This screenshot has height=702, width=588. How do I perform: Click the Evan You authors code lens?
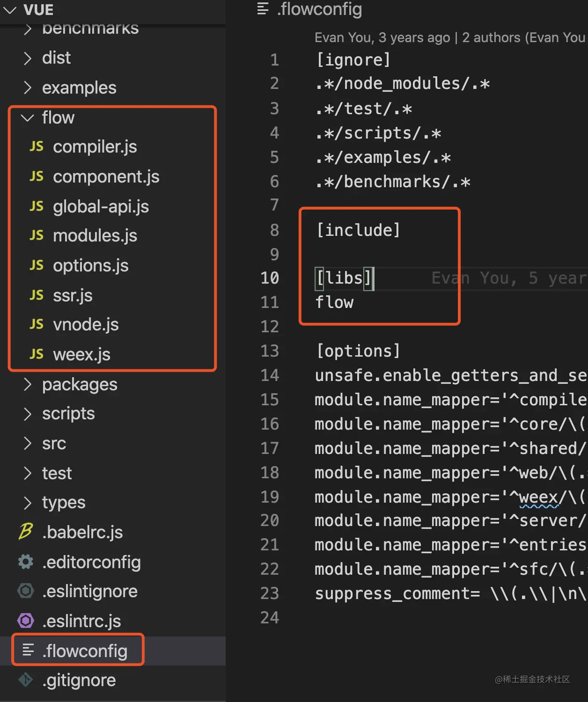pyautogui.click(x=450, y=37)
